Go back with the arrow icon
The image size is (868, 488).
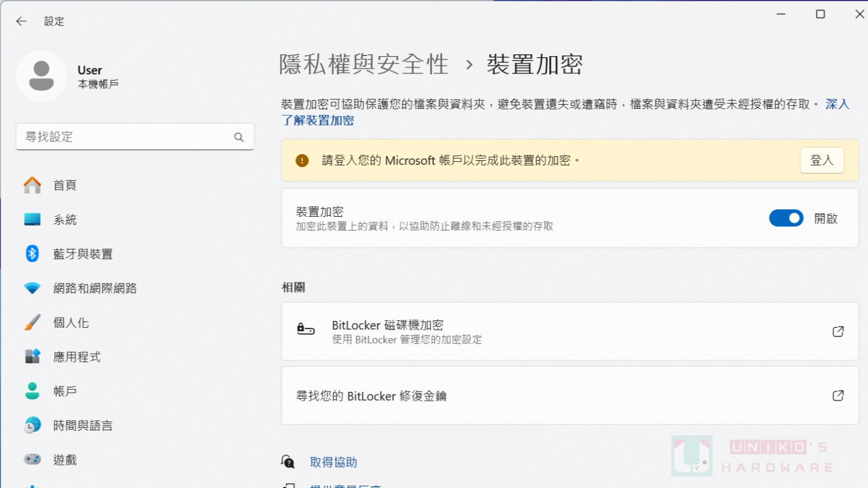tap(21, 21)
